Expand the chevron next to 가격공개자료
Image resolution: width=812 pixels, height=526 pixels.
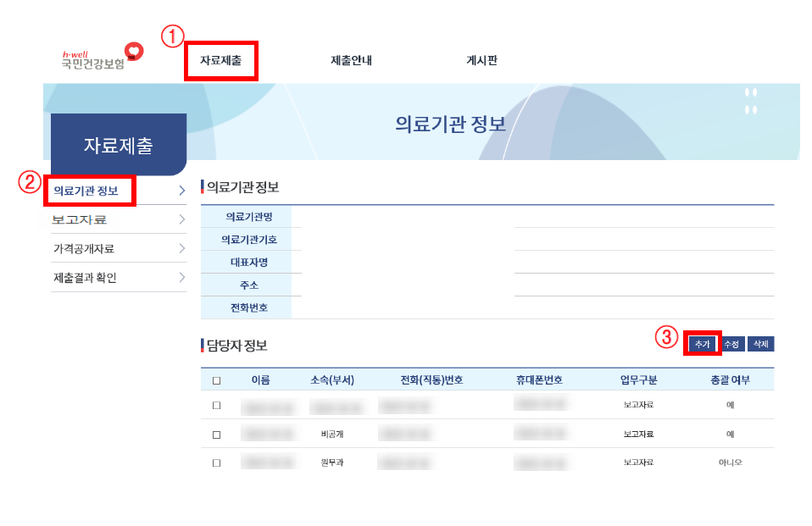point(181,249)
